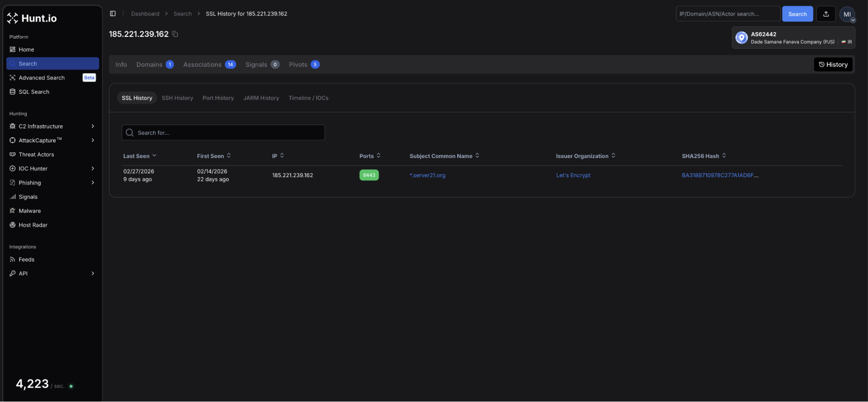Expand the Phishing sidebar entry

(x=92, y=183)
